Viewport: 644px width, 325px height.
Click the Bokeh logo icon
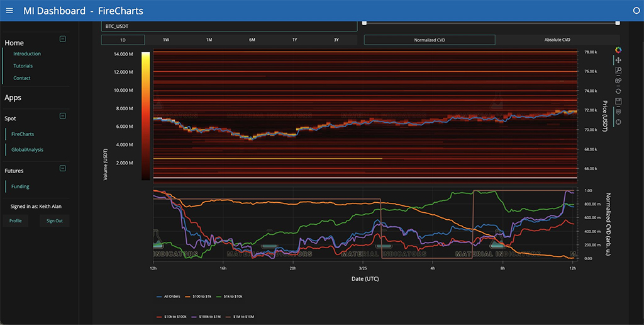coord(618,49)
